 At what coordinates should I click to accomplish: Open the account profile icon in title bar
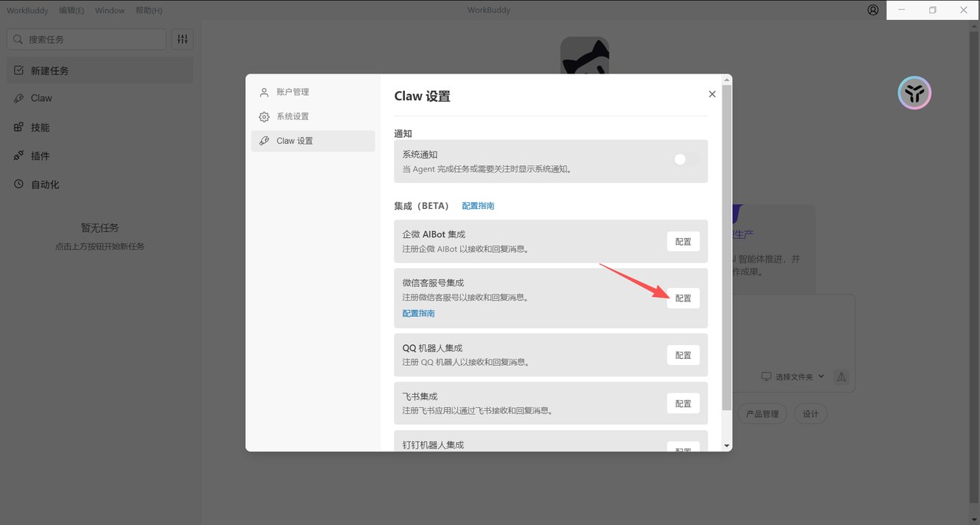pos(874,10)
